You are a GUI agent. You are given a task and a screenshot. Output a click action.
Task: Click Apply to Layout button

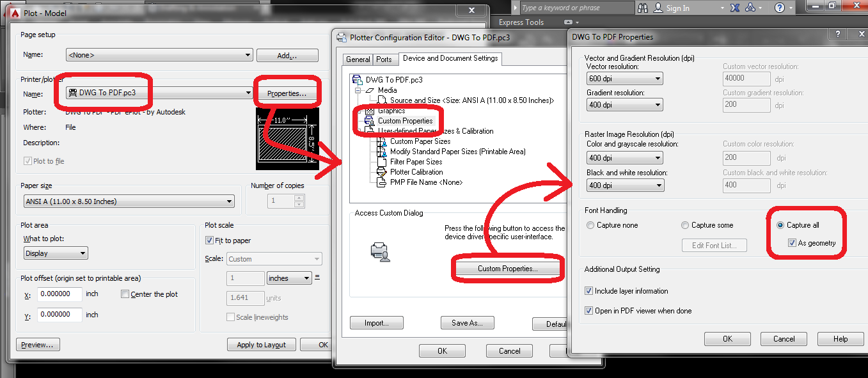coord(262,345)
